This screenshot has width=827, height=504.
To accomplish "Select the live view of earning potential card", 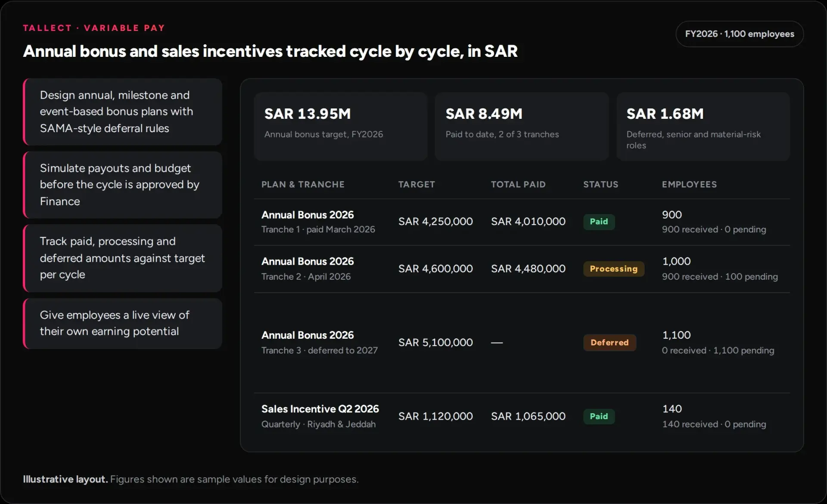I will pyautogui.click(x=123, y=323).
